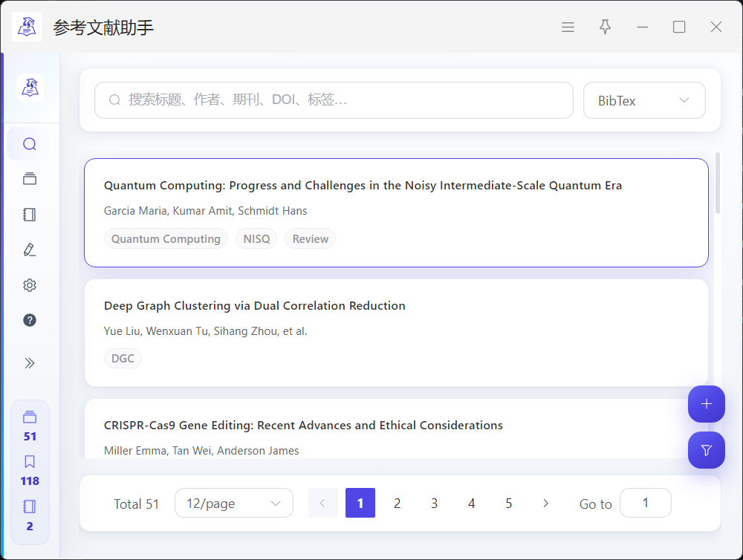Click the floating plus add button
The image size is (743, 560).
coord(706,404)
